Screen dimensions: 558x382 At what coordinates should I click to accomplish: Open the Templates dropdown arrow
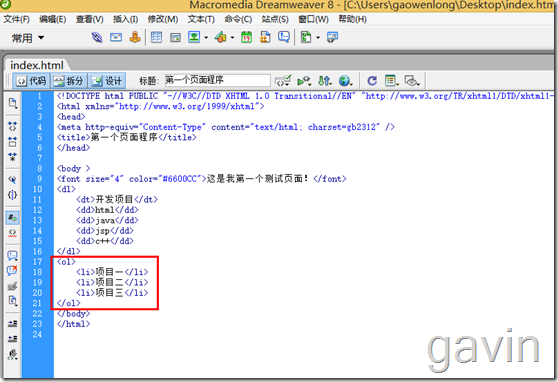coord(318,37)
